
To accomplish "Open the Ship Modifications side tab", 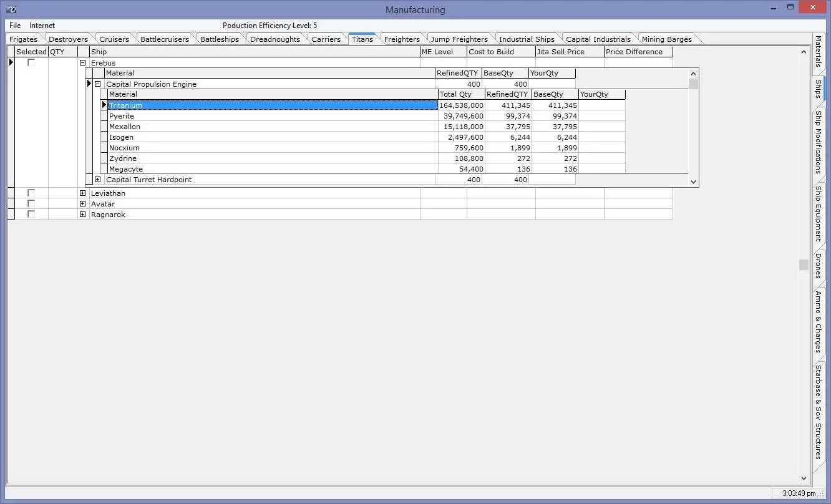I will coord(819,142).
